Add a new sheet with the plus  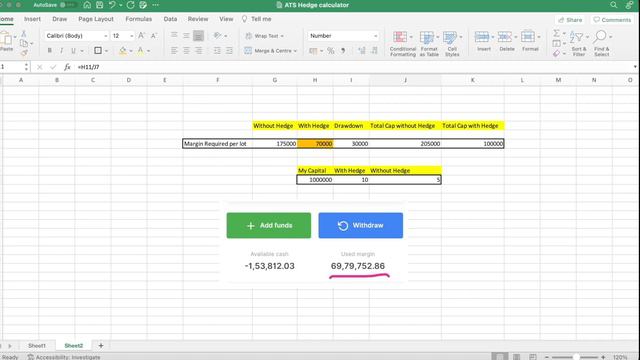[101, 346]
